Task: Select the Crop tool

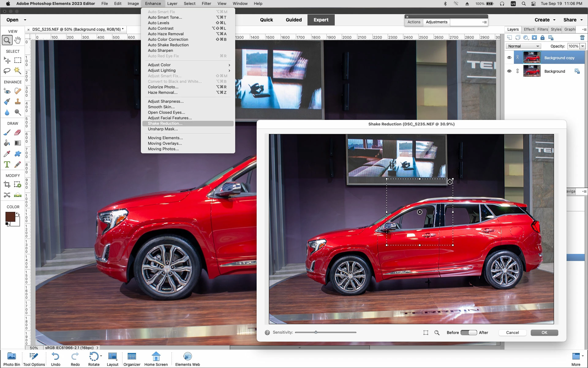Action: click(7, 185)
